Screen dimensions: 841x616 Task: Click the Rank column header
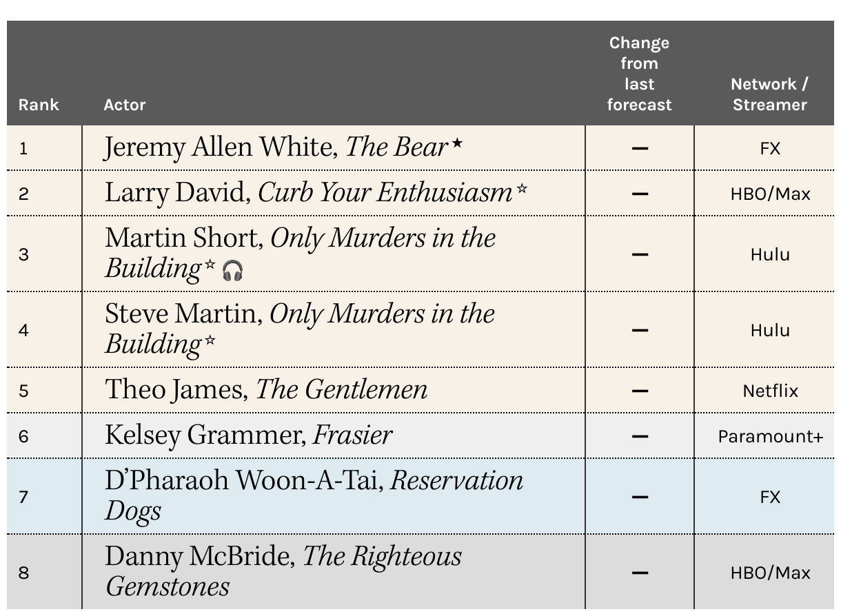pyautogui.click(x=39, y=105)
